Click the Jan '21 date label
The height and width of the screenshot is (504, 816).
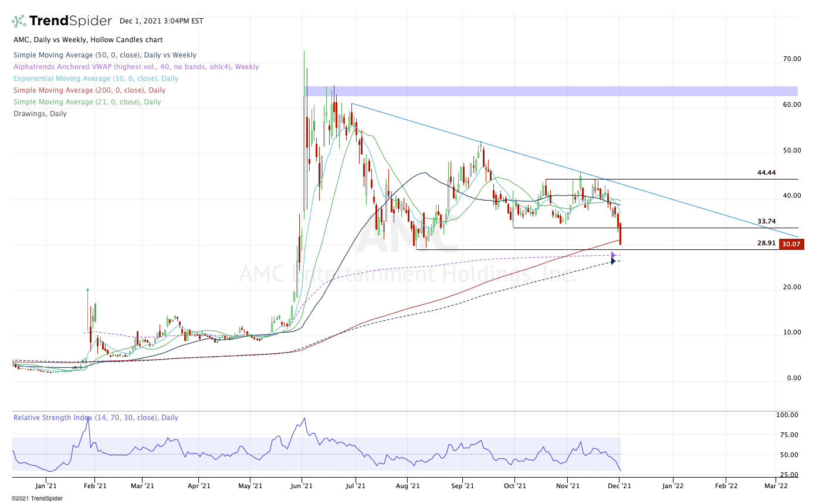pos(46,486)
